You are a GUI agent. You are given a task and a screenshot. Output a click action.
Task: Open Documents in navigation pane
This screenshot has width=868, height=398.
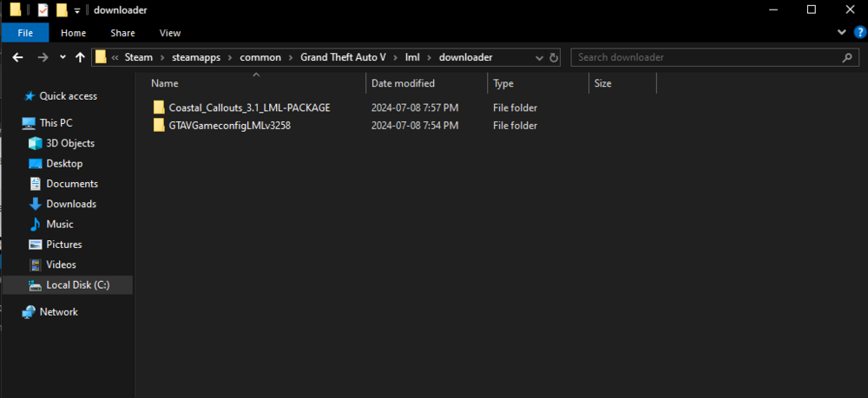(x=72, y=184)
